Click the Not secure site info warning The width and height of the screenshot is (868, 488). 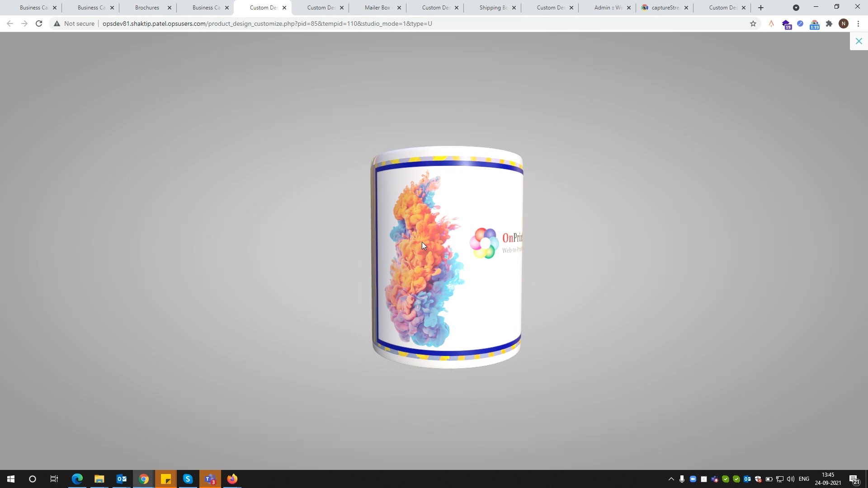[x=74, y=23]
